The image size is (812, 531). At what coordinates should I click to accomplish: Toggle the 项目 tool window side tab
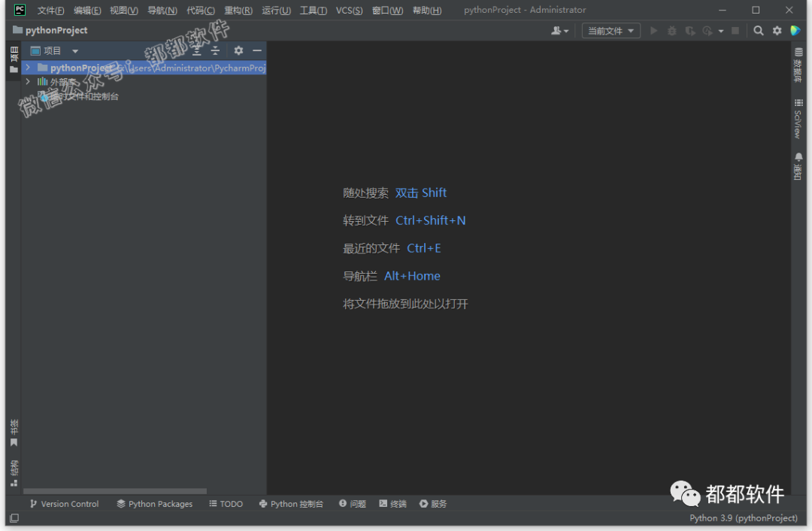(x=14, y=60)
